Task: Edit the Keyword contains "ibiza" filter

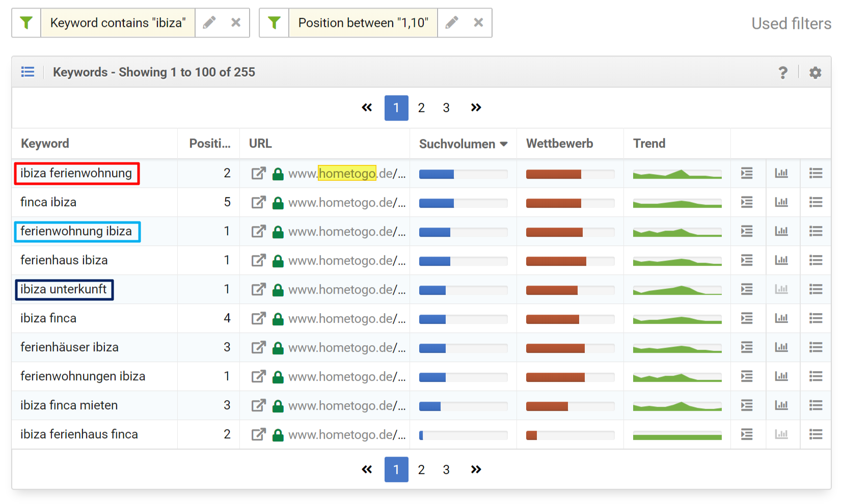Action: tap(209, 22)
